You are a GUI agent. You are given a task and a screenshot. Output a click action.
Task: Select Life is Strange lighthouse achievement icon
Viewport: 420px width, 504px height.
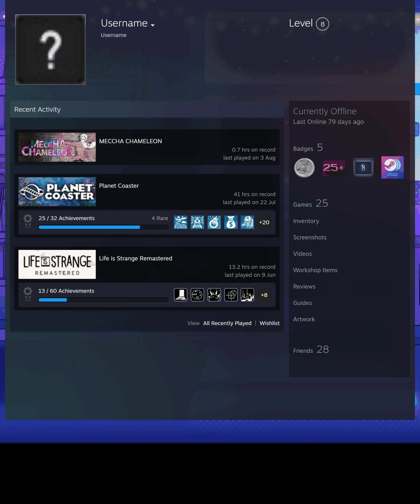[x=181, y=295]
